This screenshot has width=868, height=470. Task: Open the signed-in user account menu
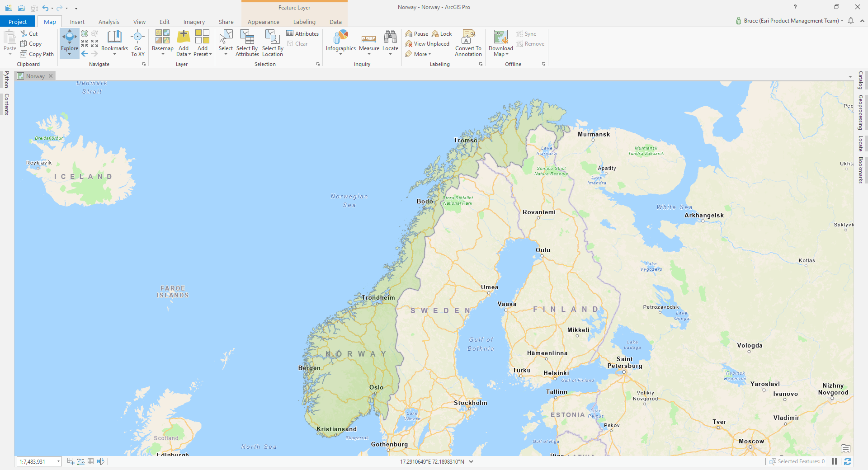point(790,21)
